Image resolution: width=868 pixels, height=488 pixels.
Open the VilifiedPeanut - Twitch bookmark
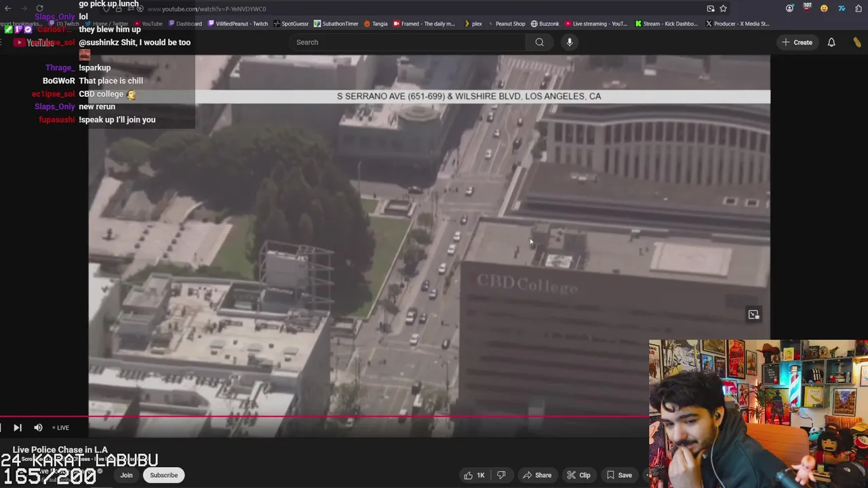(x=238, y=24)
